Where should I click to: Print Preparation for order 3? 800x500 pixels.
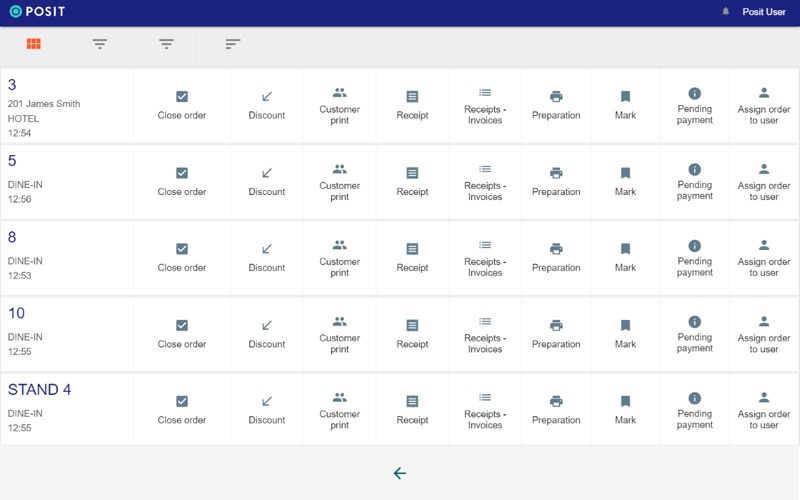tap(556, 106)
